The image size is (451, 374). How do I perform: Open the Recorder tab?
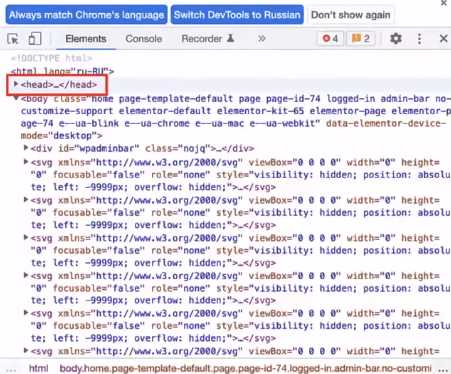coord(208,39)
